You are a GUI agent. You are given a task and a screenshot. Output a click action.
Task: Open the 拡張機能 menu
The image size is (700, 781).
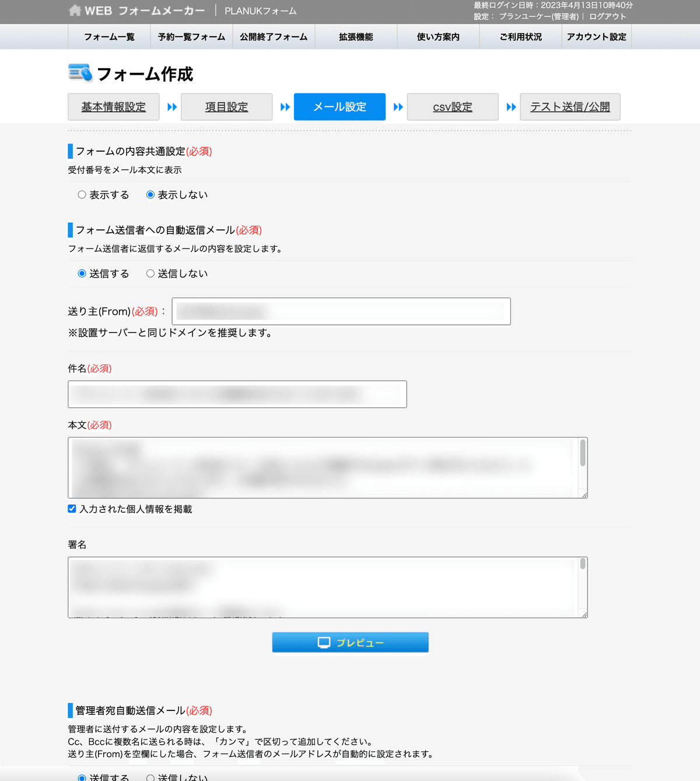coord(356,37)
